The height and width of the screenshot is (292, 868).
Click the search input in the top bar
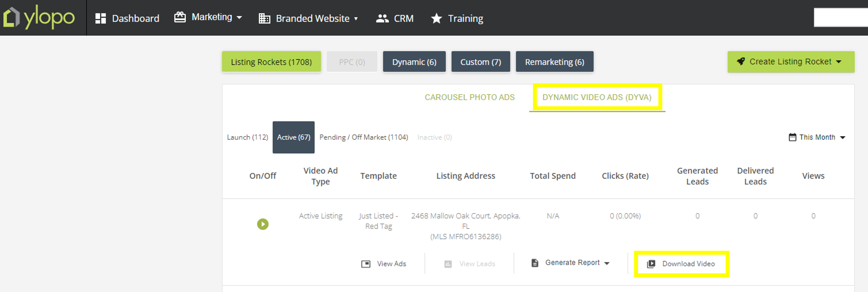click(841, 18)
